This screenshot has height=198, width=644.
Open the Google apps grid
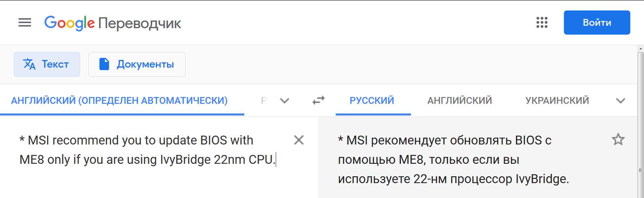[x=542, y=23]
